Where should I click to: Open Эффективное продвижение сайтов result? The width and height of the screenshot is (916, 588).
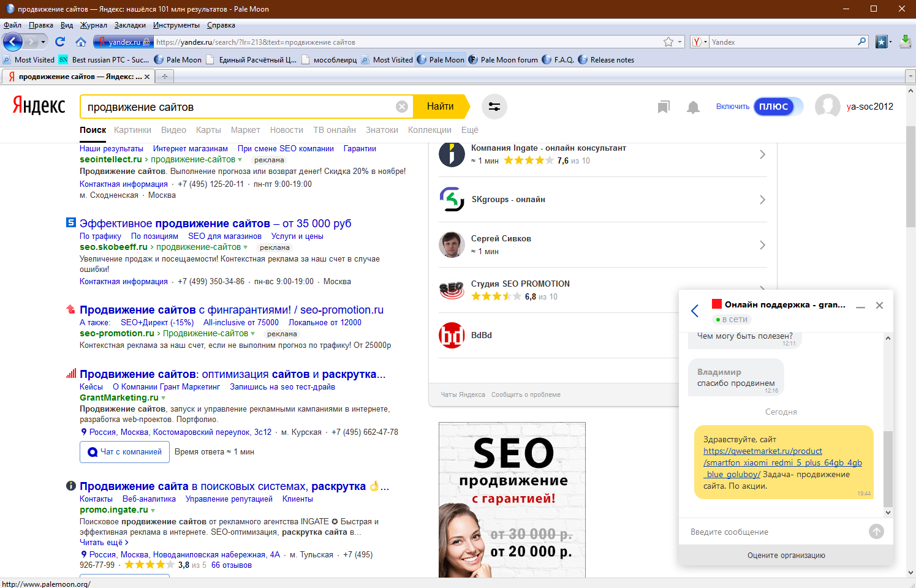click(216, 224)
